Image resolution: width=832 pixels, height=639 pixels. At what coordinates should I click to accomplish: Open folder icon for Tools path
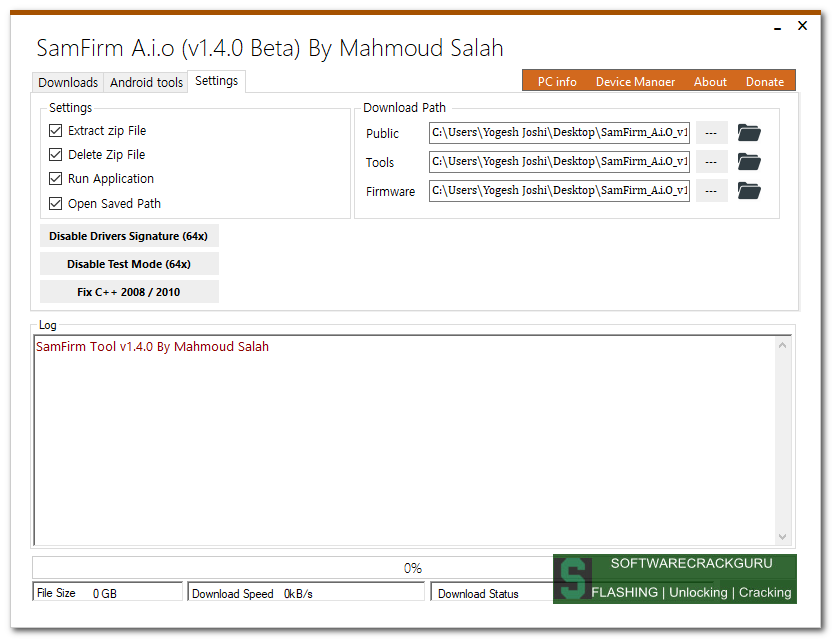[x=749, y=161]
